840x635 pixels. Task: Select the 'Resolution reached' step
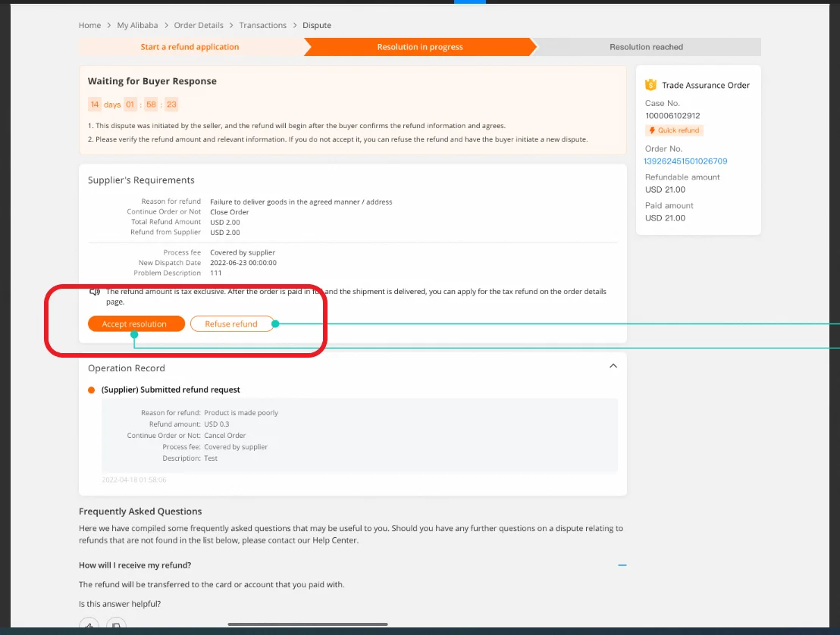[x=646, y=47]
